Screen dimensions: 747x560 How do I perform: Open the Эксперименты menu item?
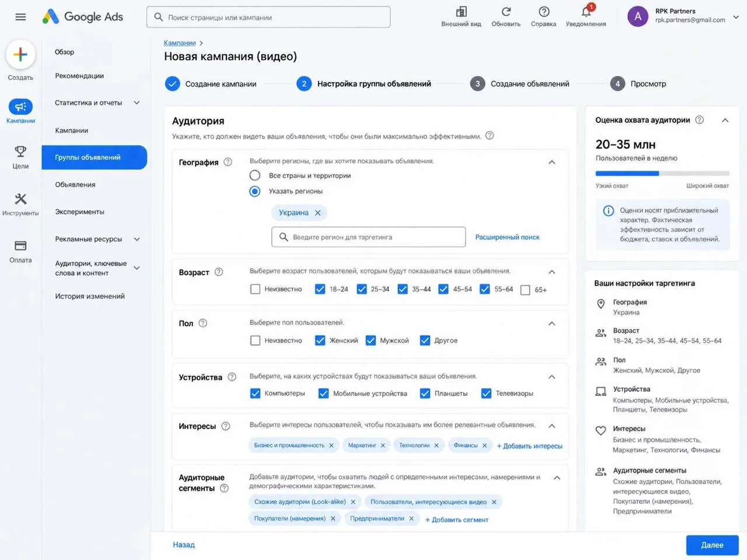pyautogui.click(x=80, y=212)
